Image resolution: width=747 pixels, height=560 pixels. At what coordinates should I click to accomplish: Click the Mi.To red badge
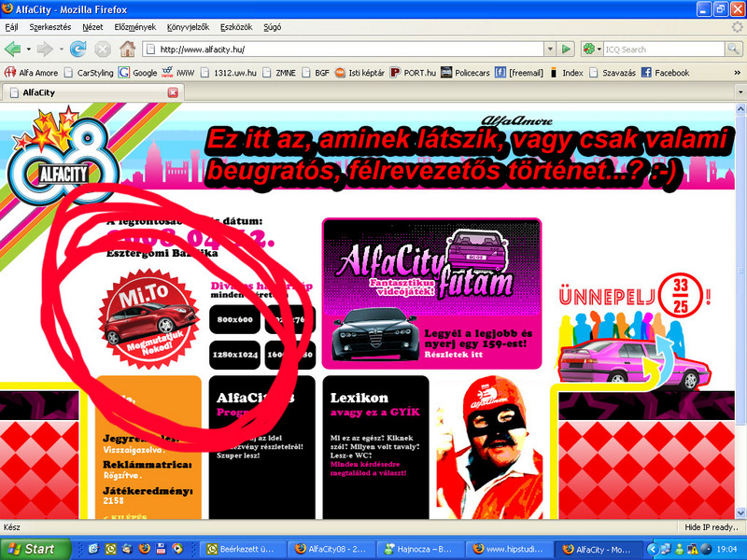coord(148,318)
